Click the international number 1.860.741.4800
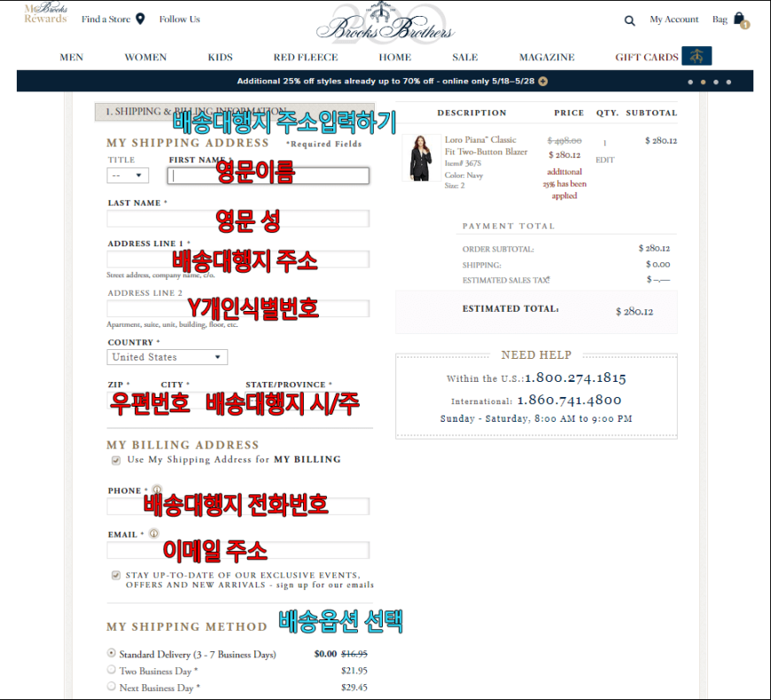 point(569,401)
